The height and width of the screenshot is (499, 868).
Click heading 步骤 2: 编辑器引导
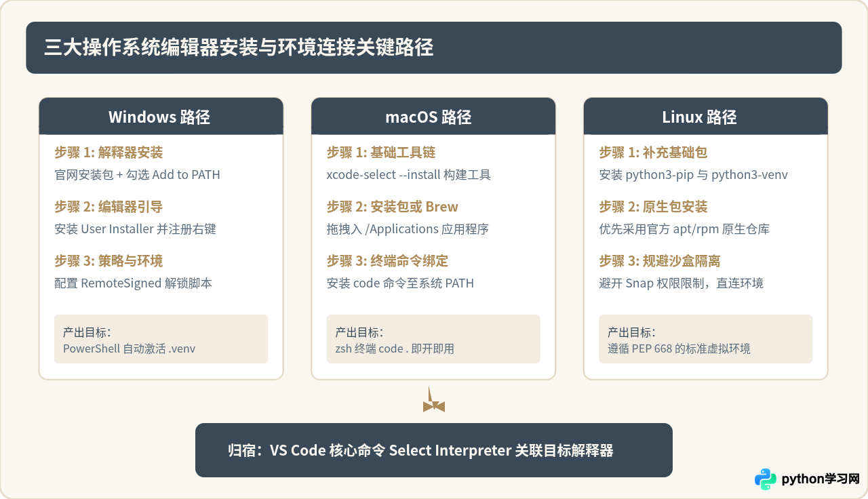(108, 207)
